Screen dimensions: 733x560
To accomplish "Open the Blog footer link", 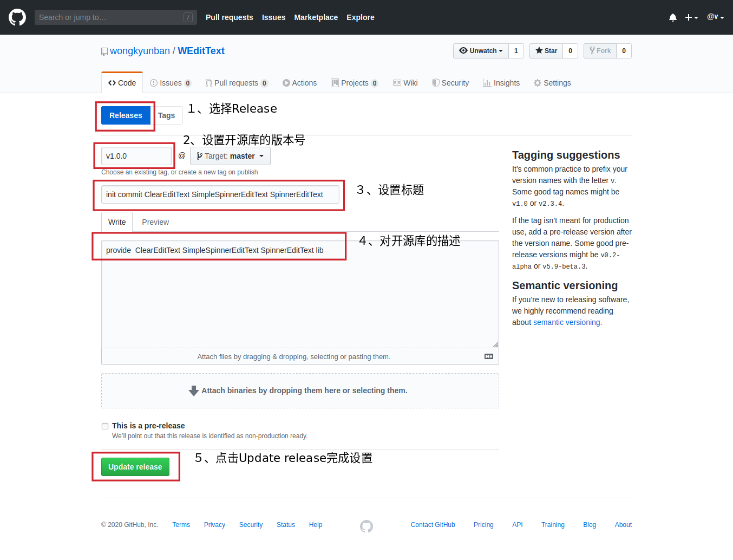I will (x=590, y=525).
